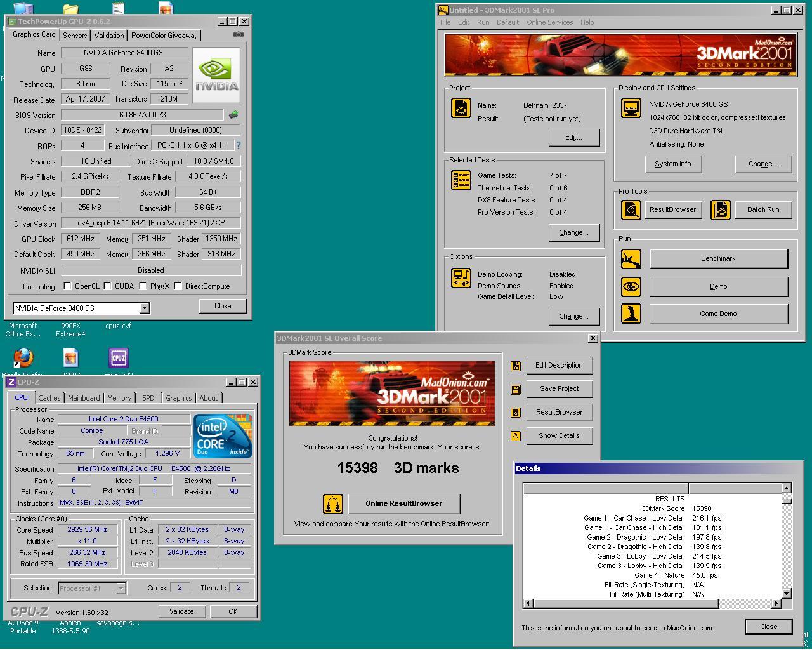
Task: Click the Details horizontal scrollbar
Action: [x=652, y=603]
